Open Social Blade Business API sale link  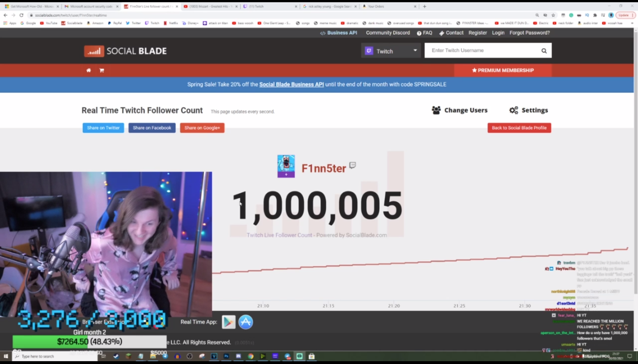(x=291, y=85)
